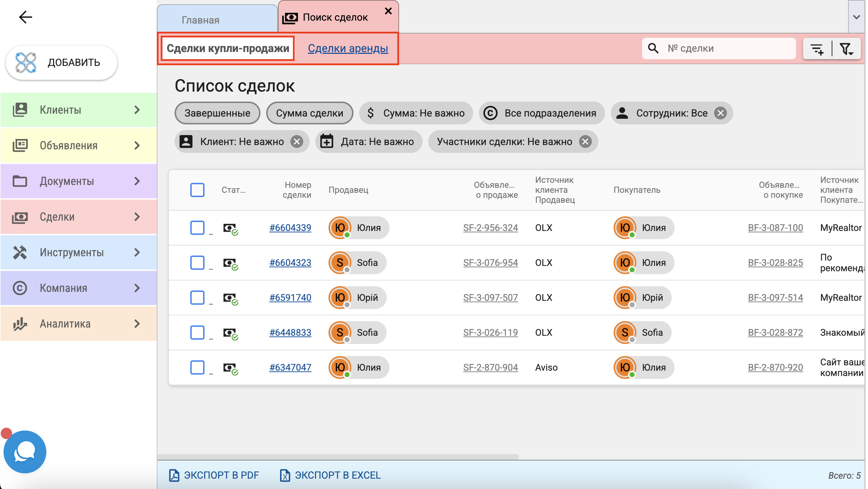Open the Завершенные status filter
This screenshot has width=868, height=489.
coord(217,113)
